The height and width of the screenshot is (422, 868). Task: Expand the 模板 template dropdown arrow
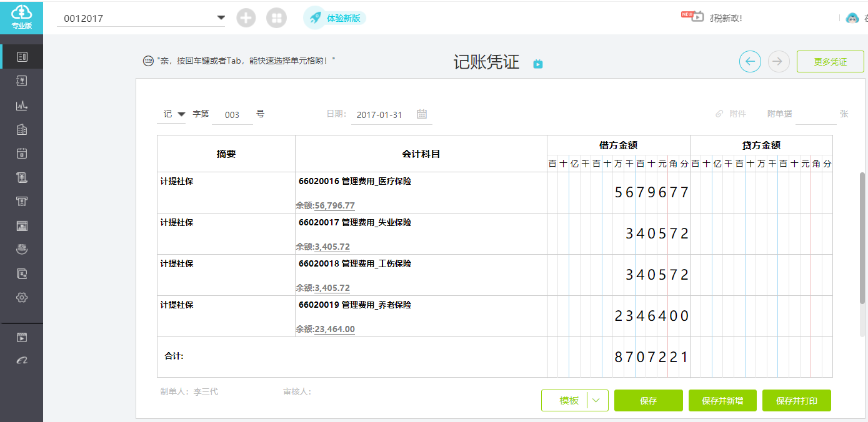coord(597,401)
